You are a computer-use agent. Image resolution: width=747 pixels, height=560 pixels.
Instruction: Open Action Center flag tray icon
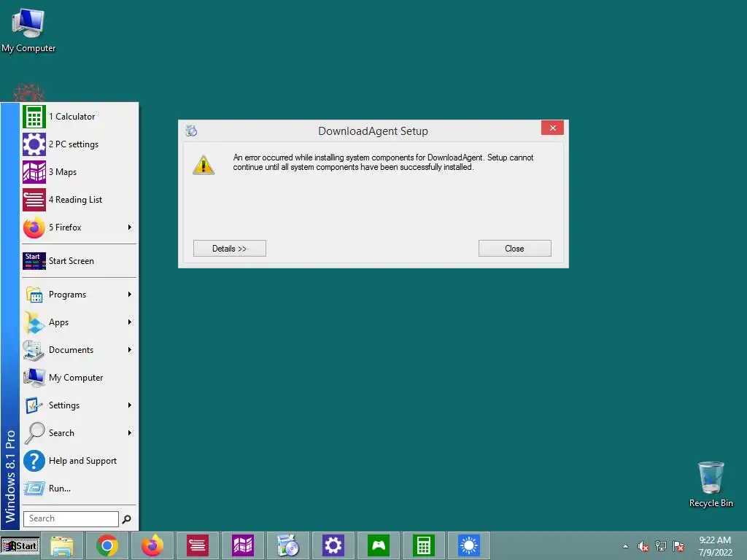pyautogui.click(x=678, y=546)
